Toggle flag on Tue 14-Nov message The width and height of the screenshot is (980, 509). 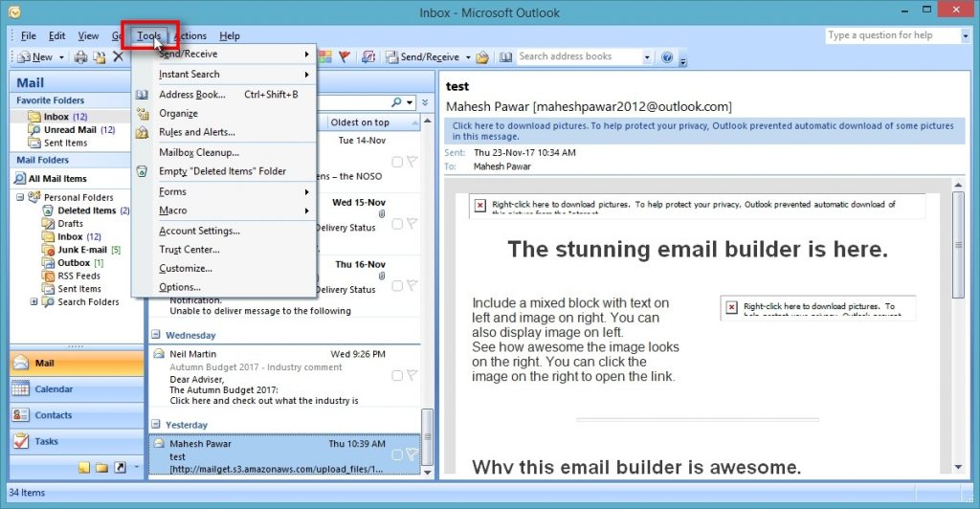412,161
